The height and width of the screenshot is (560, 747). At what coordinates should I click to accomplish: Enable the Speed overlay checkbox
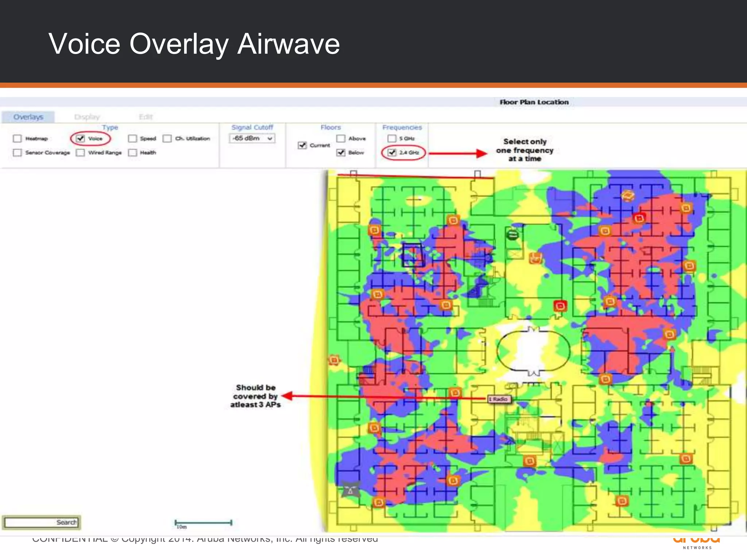132,139
